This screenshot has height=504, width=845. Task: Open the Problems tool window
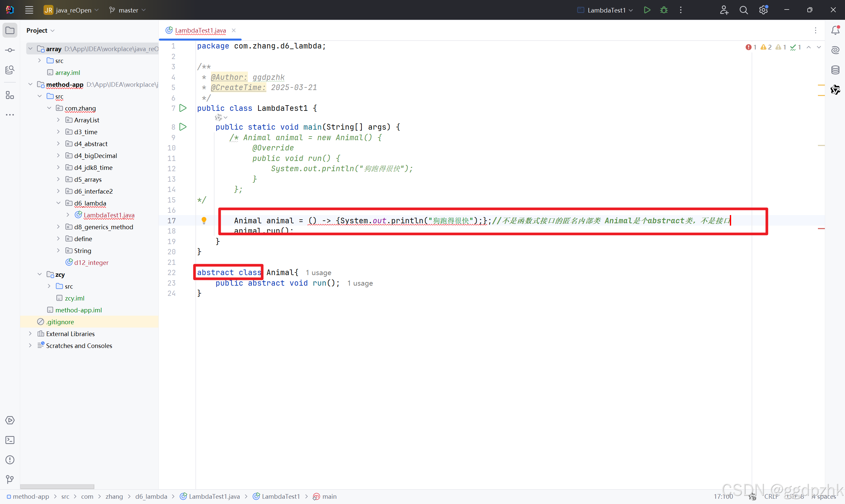[x=10, y=460]
